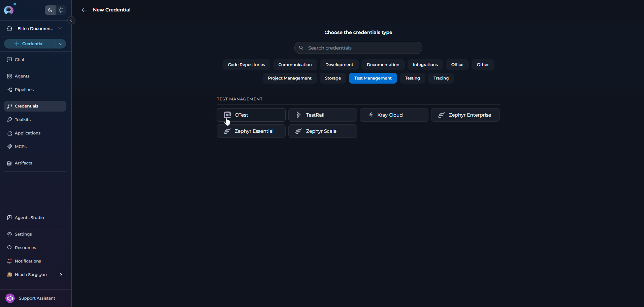Click the + Credential button
The image size is (644, 307).
(29, 44)
